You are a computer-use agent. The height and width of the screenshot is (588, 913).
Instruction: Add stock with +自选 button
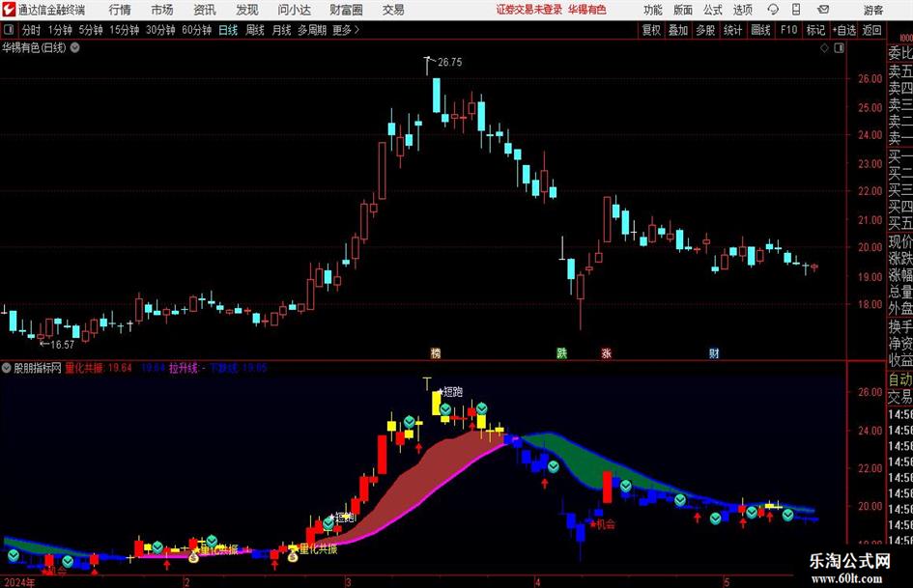click(843, 30)
